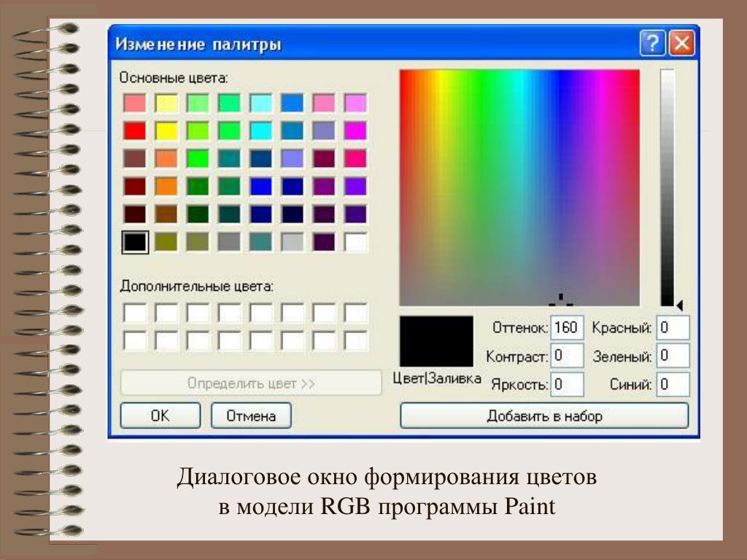Select the hot pink swatch ending third row
The width and height of the screenshot is (747, 560).
pyautogui.click(x=355, y=158)
